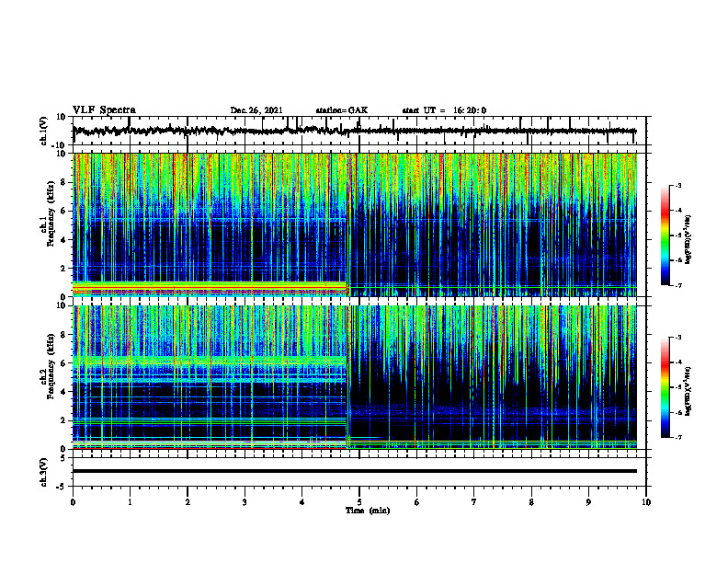Click the "Time (min)" axis title

pyautogui.click(x=368, y=511)
